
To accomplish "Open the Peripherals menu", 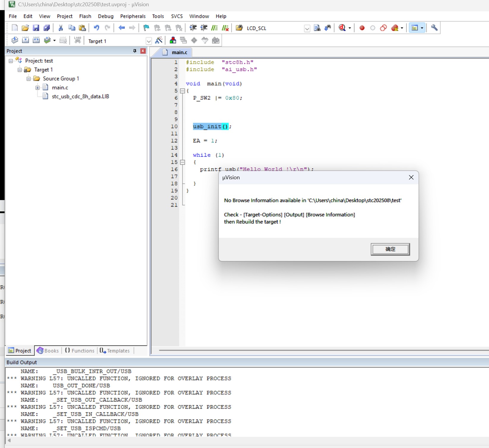I will (x=133, y=16).
